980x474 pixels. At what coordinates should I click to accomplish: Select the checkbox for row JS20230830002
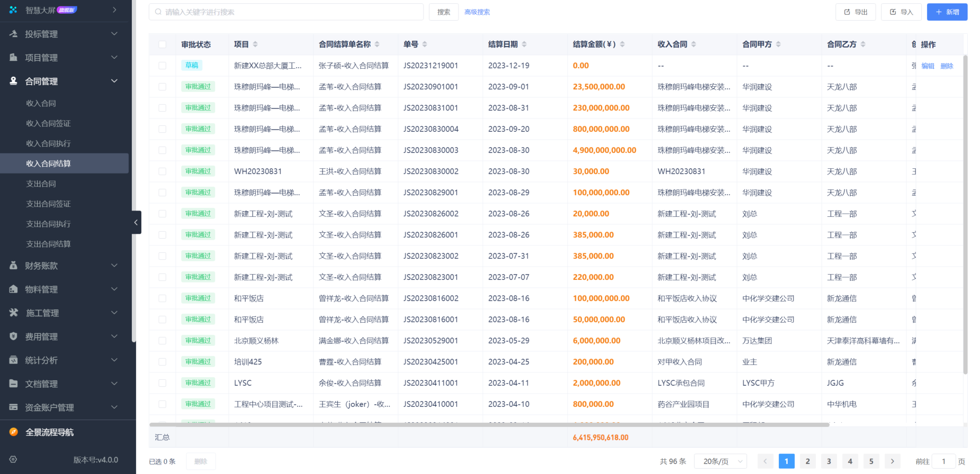click(163, 171)
